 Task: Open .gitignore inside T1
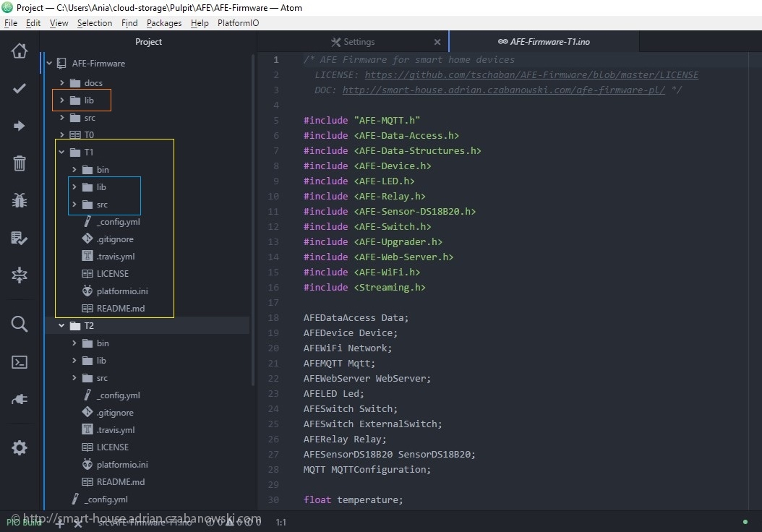click(x=115, y=239)
